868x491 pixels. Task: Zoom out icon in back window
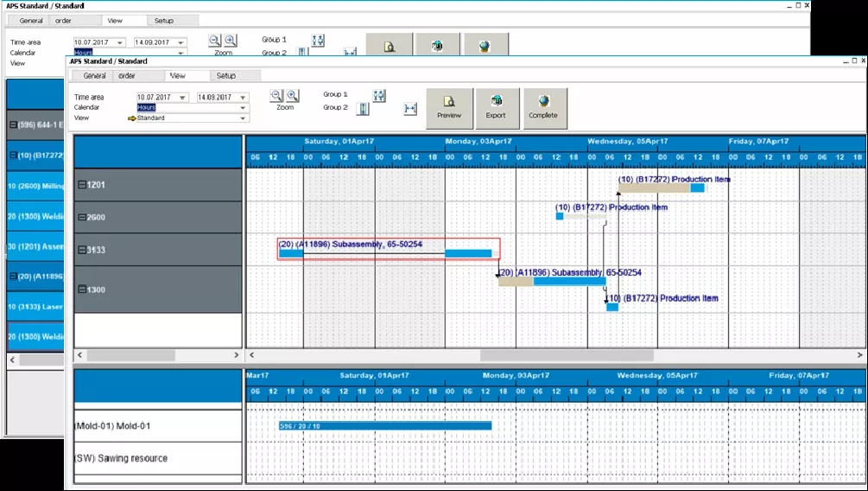(215, 40)
